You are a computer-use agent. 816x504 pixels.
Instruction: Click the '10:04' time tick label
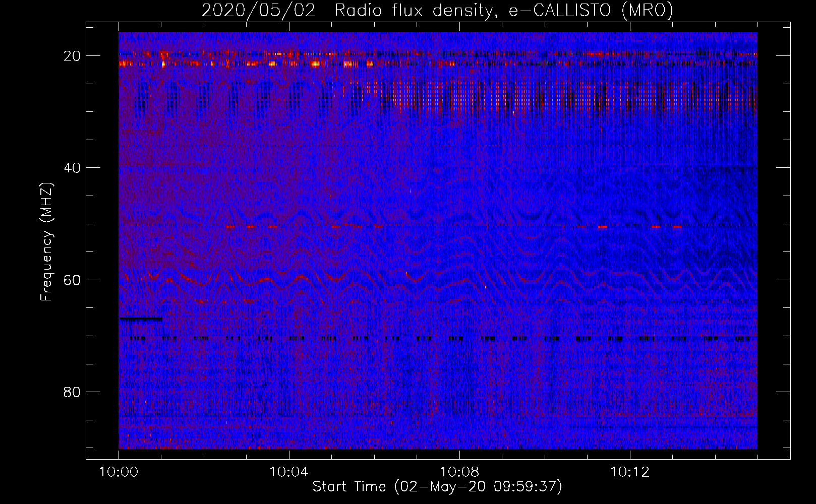289,472
